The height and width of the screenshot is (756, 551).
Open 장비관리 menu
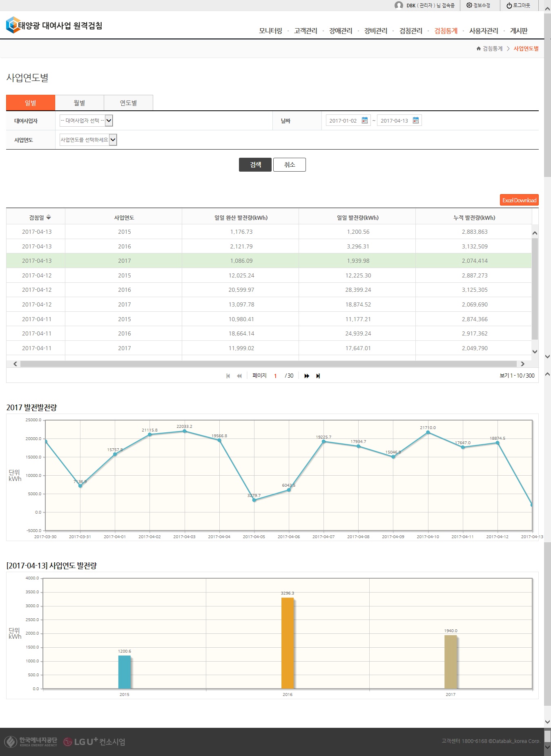[376, 31]
